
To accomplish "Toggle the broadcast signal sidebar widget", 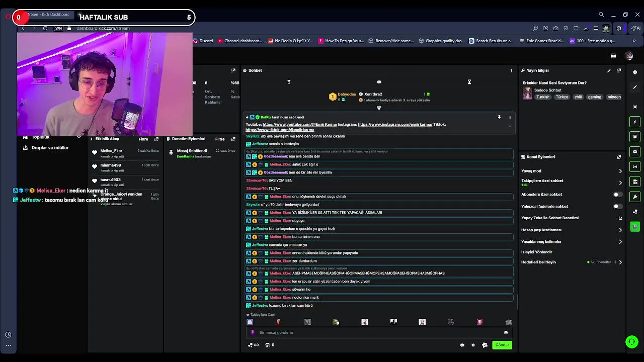I will point(635,166).
